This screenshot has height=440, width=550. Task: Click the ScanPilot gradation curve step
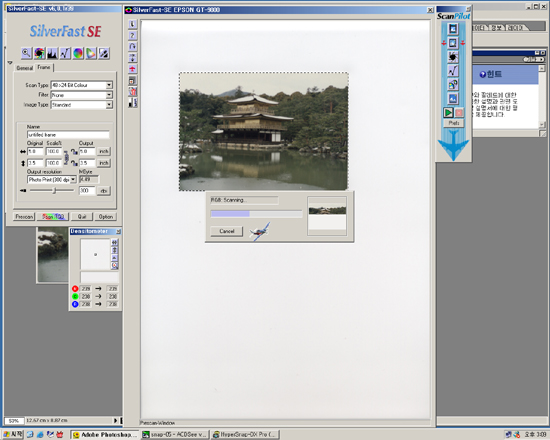tap(453, 71)
